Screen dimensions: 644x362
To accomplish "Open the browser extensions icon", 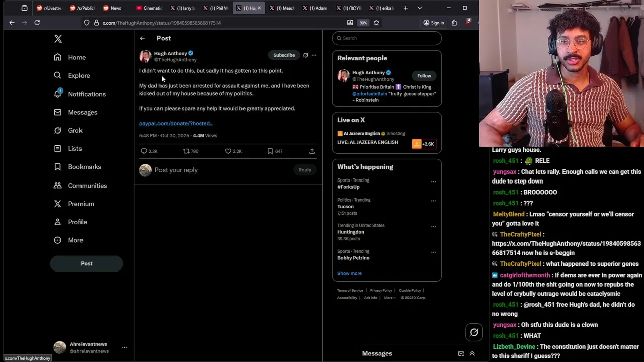I will (454, 23).
